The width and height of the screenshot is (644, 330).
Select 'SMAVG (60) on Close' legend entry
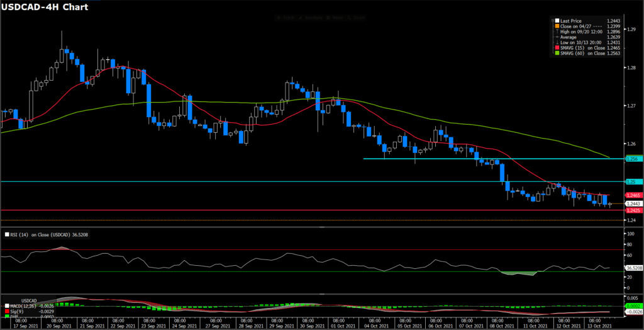coord(583,53)
